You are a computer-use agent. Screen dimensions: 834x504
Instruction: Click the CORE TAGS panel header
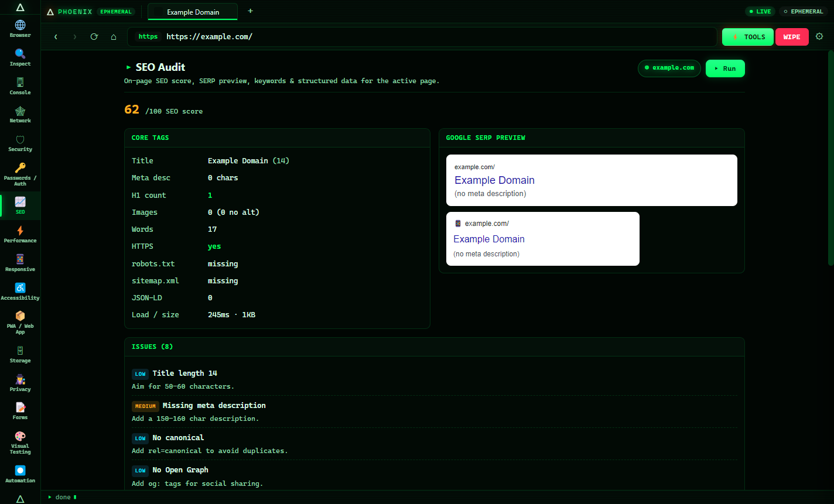click(x=277, y=138)
